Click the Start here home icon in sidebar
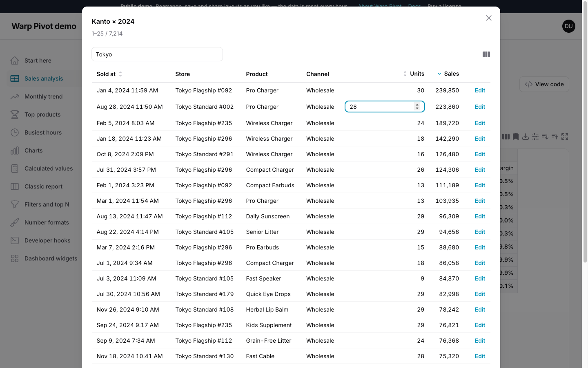 point(15,61)
